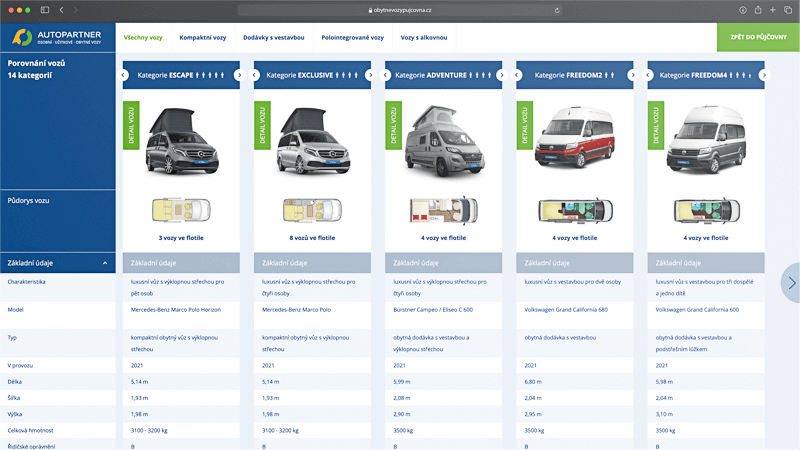Click next arrow on EXCLUSIVE category header
This screenshot has height=450, width=800.
tap(370, 75)
